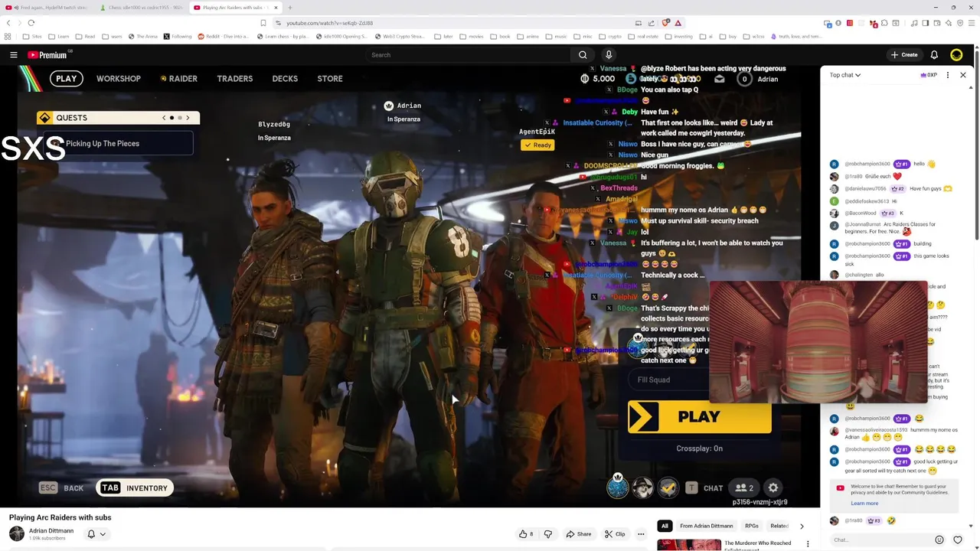Go to previous quest with left chevron

point(164,118)
